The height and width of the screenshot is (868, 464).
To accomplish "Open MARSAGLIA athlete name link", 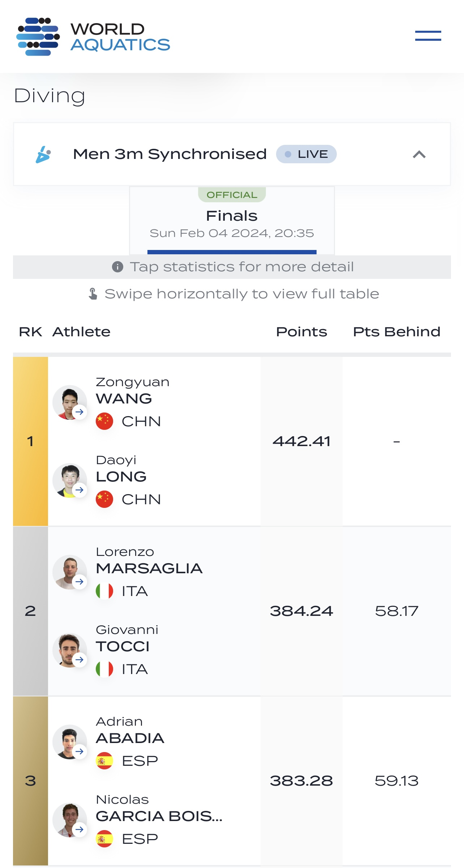I will click(149, 568).
